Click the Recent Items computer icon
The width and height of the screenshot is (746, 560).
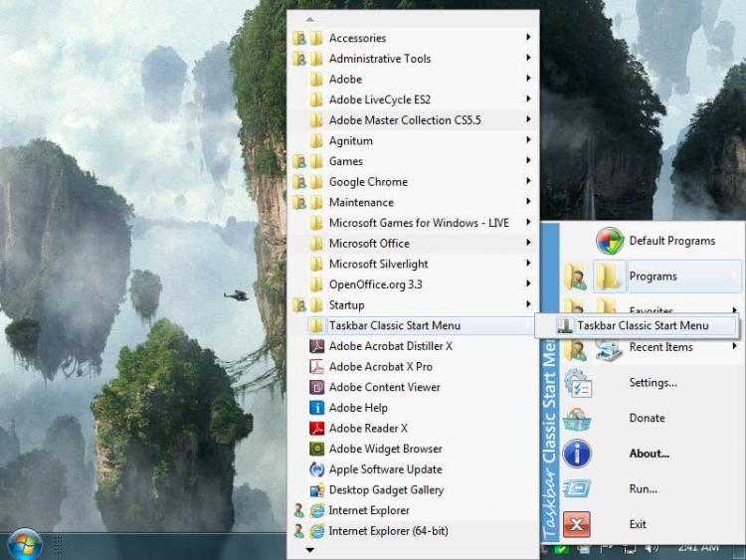click(608, 350)
